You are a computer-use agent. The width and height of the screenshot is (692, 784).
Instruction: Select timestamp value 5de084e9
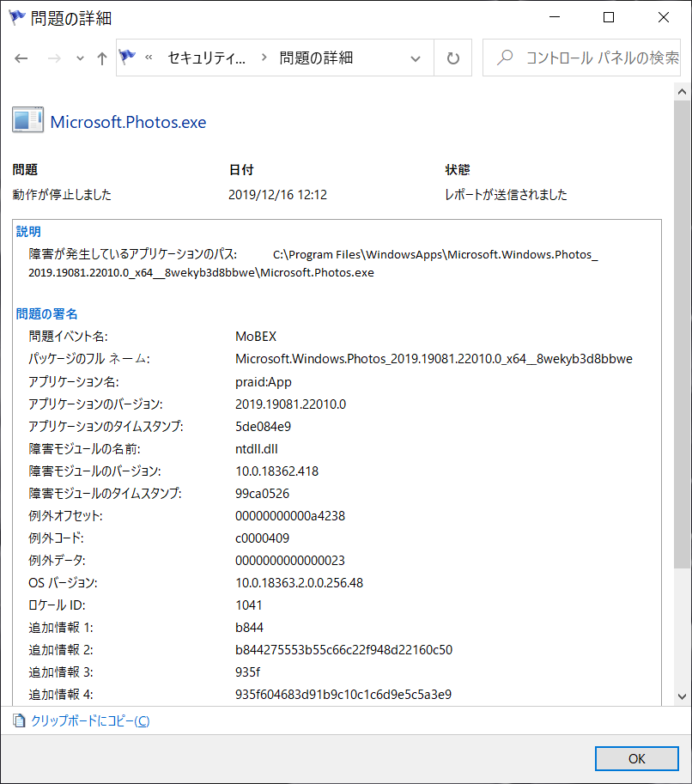(263, 427)
